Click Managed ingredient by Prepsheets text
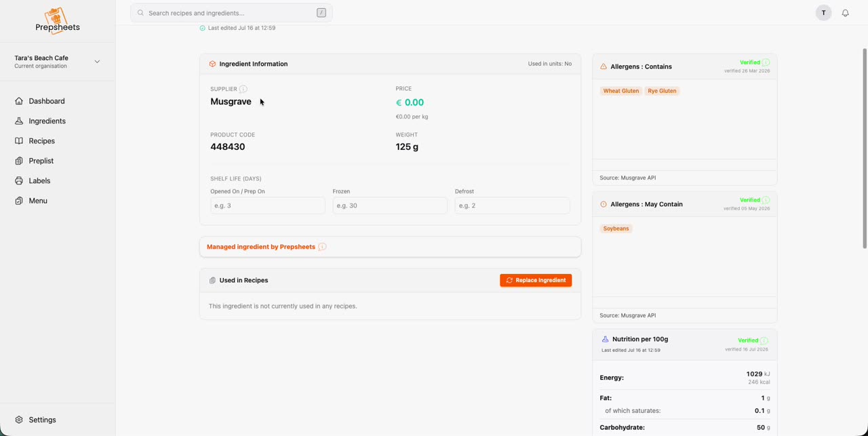The height and width of the screenshot is (436, 868). click(x=261, y=247)
